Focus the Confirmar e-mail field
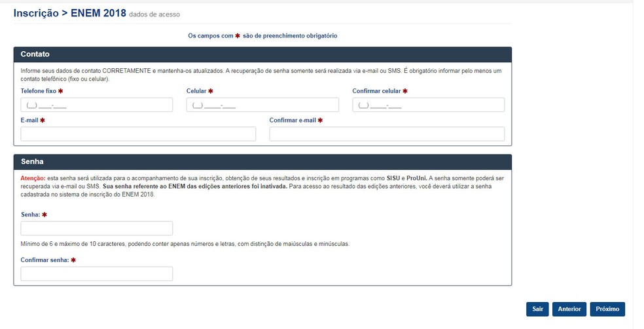Image resolution: width=644 pixels, height=329 pixels. click(387, 134)
